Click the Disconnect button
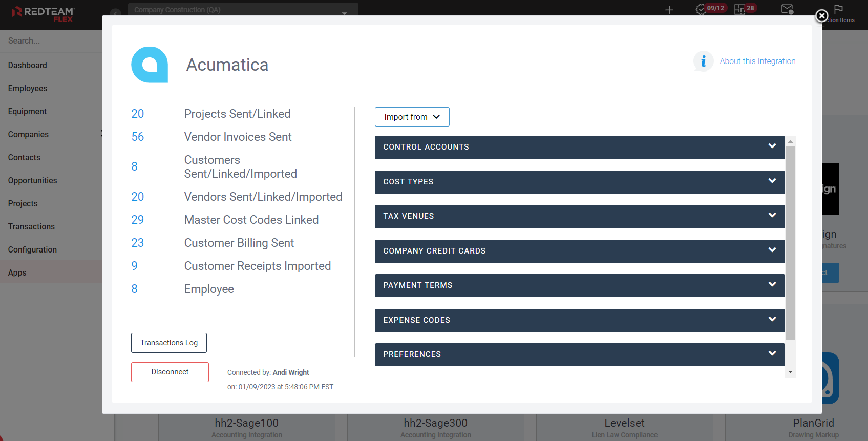This screenshot has height=441, width=868. 170,372
